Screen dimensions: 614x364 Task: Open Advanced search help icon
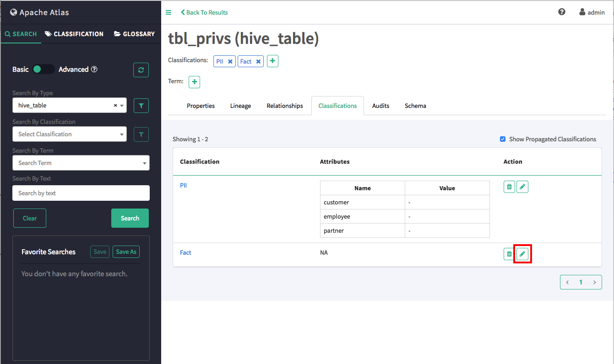pyautogui.click(x=94, y=70)
